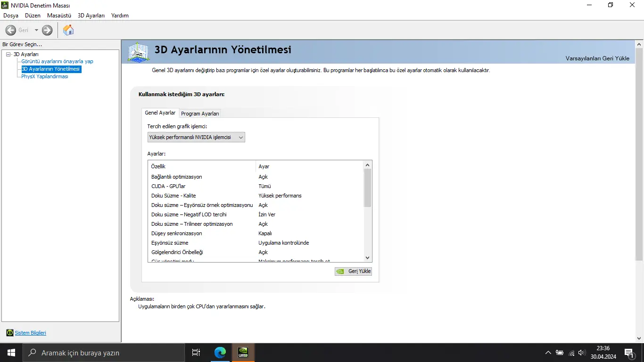Click NVIDIA logo in the title bar

coord(5,5)
